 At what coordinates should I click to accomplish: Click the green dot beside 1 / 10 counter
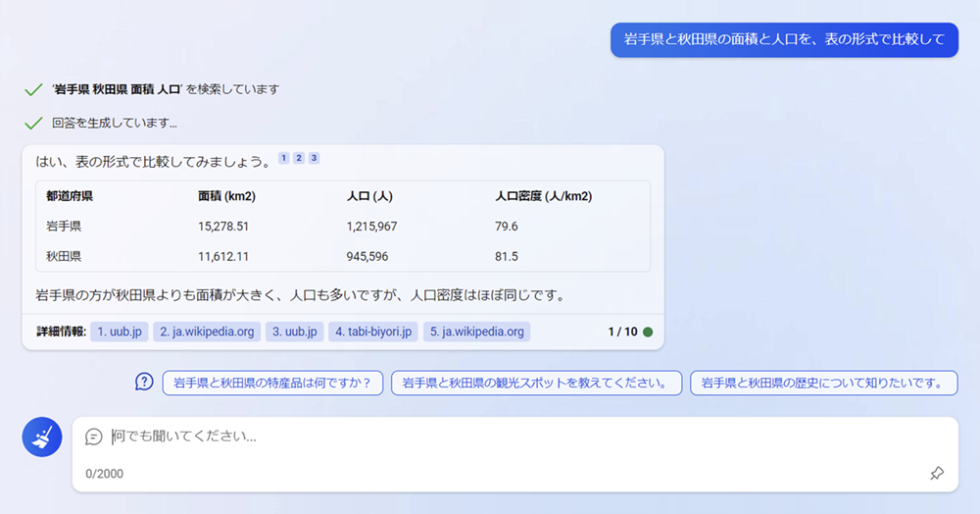[x=648, y=332]
